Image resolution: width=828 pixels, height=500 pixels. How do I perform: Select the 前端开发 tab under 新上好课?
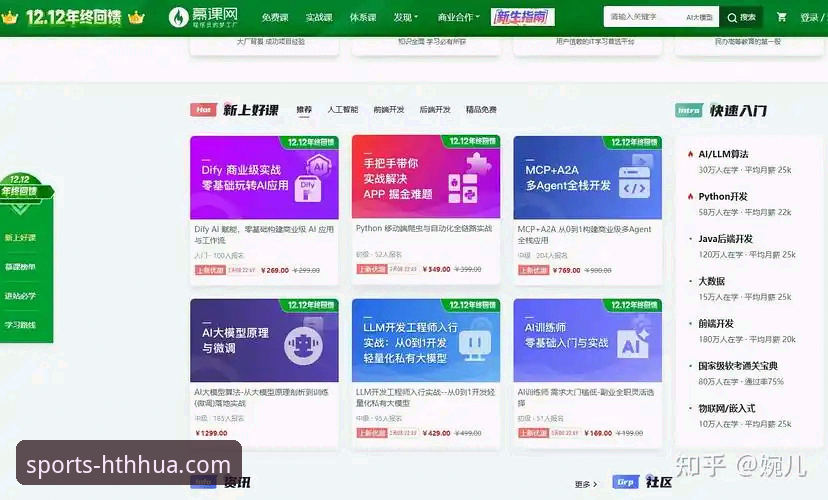(x=389, y=109)
